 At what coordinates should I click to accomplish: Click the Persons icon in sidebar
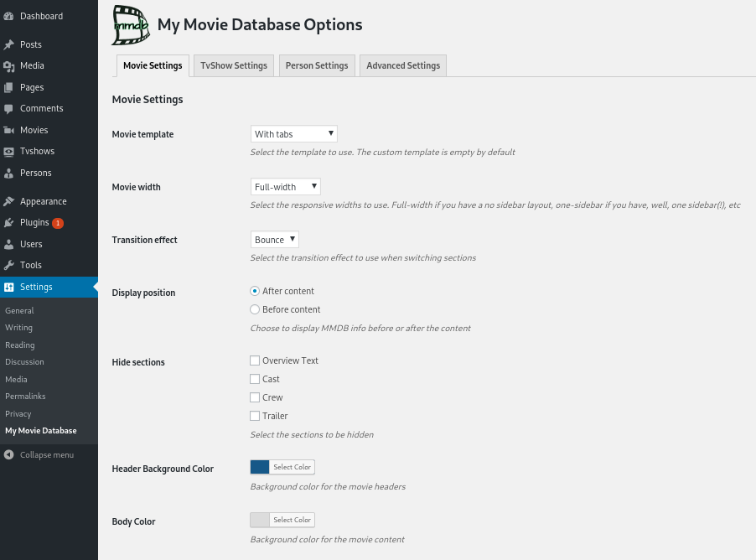coord(8,173)
